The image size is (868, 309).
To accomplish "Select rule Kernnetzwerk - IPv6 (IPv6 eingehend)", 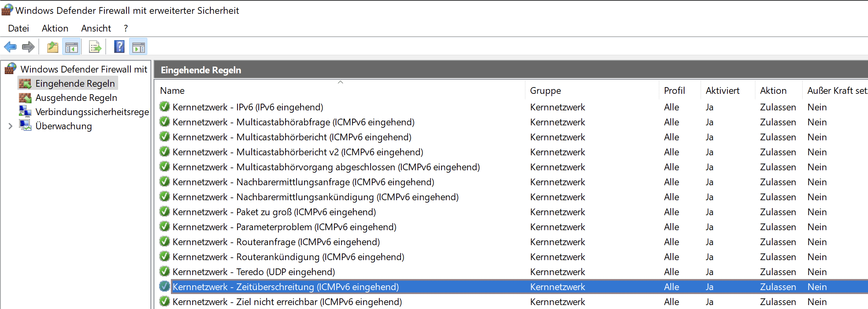I will coord(248,107).
